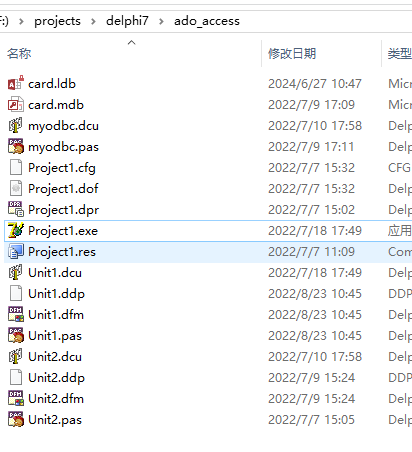Select the card.ldb lock file icon

click(x=16, y=83)
